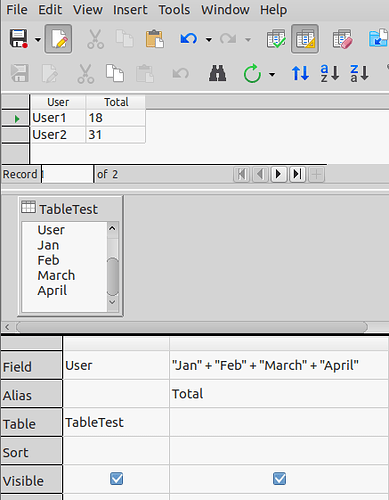Viewport: 389px width, 500px height.
Task: Sort ascending with the a-z arrow icon
Action: tap(329, 73)
